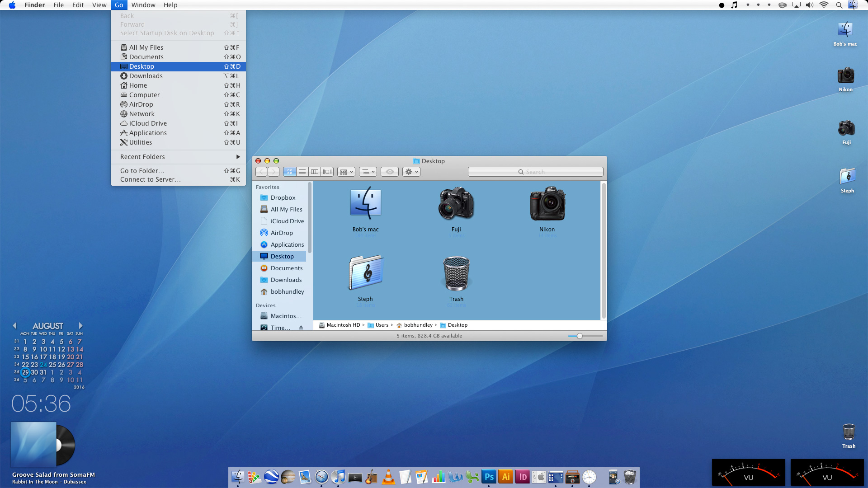Expand Recent Folders submenu
868x488 pixels.
click(178, 157)
